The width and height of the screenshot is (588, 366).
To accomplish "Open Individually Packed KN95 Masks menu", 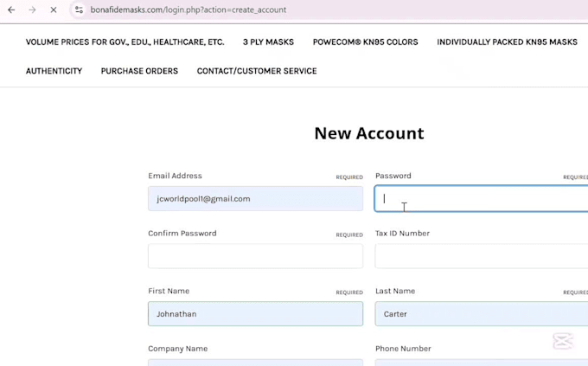I will (x=507, y=42).
